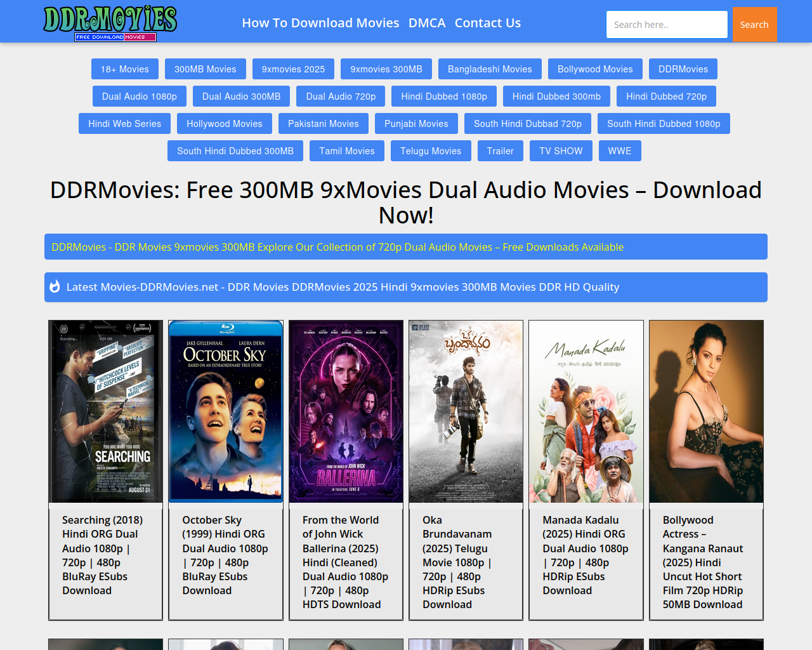Open Dual Audio 300MB category
The width and height of the screenshot is (812, 650).
(241, 96)
